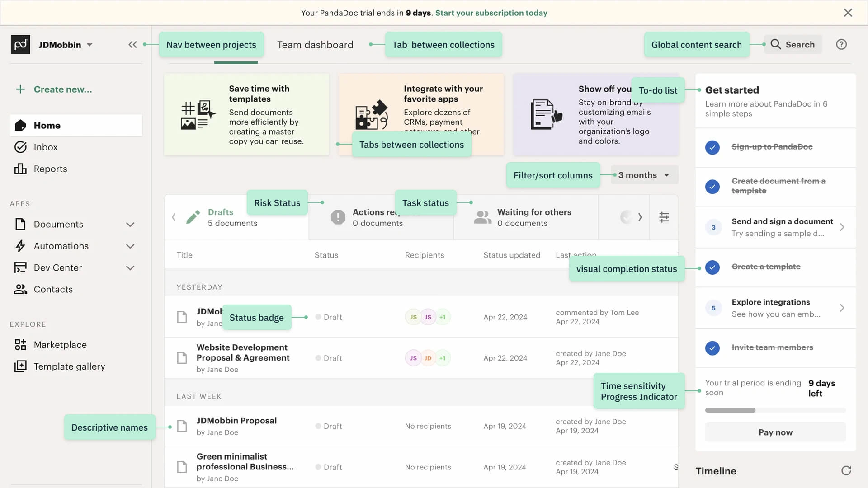Click Create new... button
The width and height of the screenshot is (868, 488).
[x=54, y=89]
